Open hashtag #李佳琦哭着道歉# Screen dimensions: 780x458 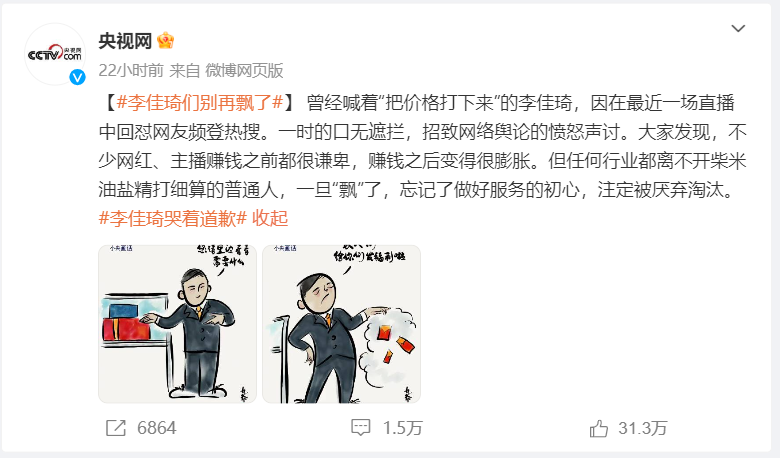173,218
